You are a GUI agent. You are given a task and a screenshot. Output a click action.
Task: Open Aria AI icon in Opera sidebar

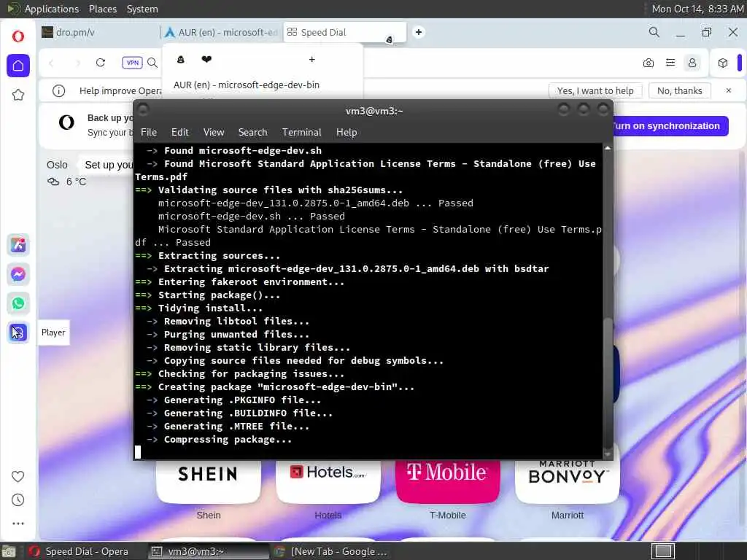click(18, 245)
